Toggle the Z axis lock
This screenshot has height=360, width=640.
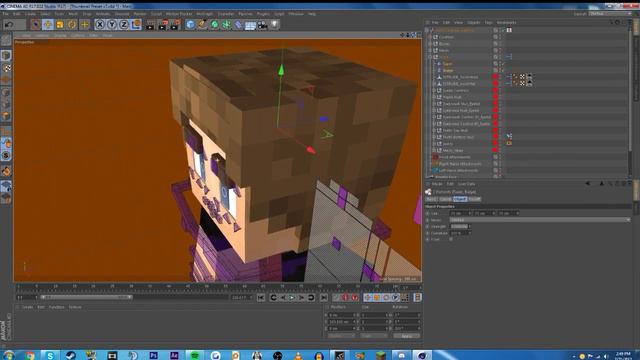coord(124,24)
